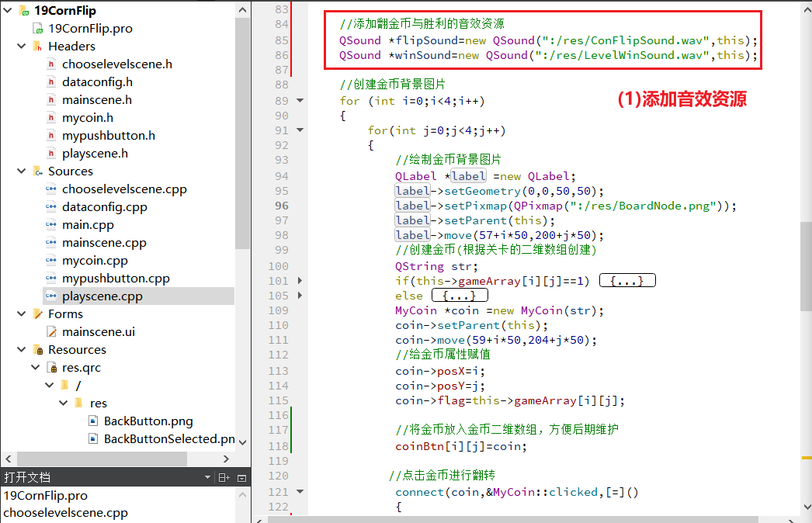Click the mycoin.h header icon

pyautogui.click(x=50, y=117)
